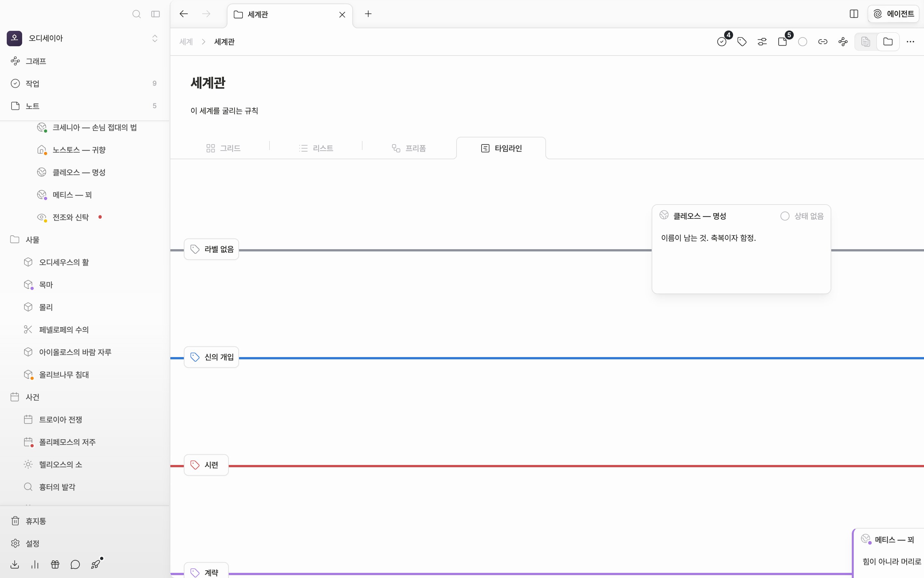924x578 pixels.
Task: Open the rocket updates icon
Action: [96, 564]
